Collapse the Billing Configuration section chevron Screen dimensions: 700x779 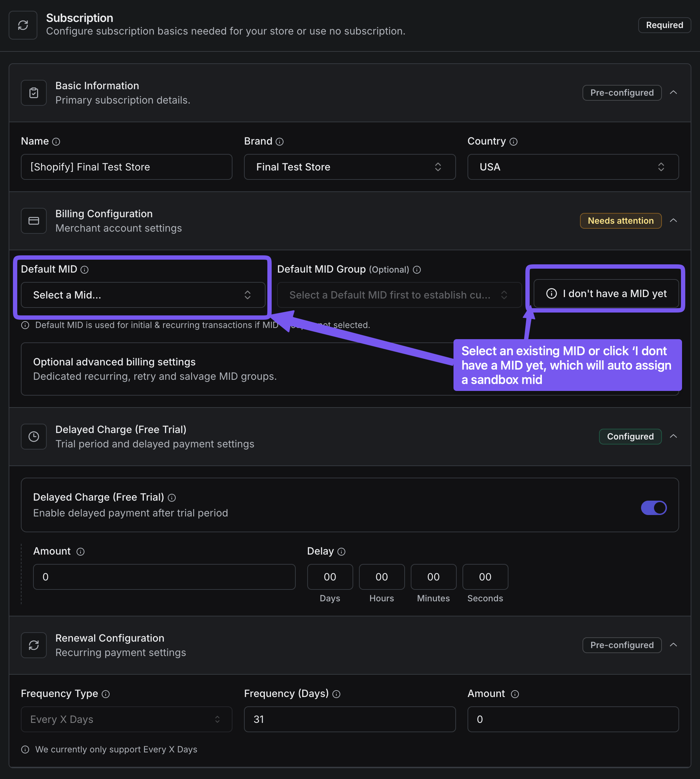pyautogui.click(x=673, y=220)
